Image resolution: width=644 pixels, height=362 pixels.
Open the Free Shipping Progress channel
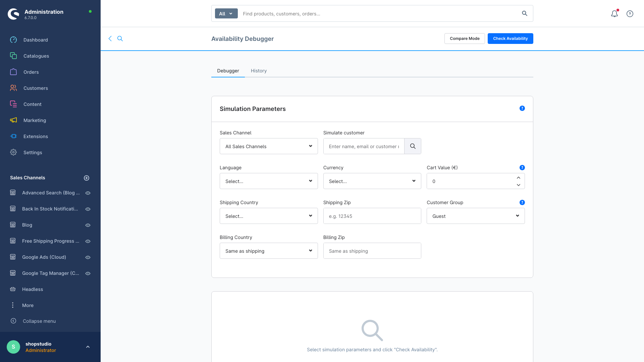[x=51, y=241]
